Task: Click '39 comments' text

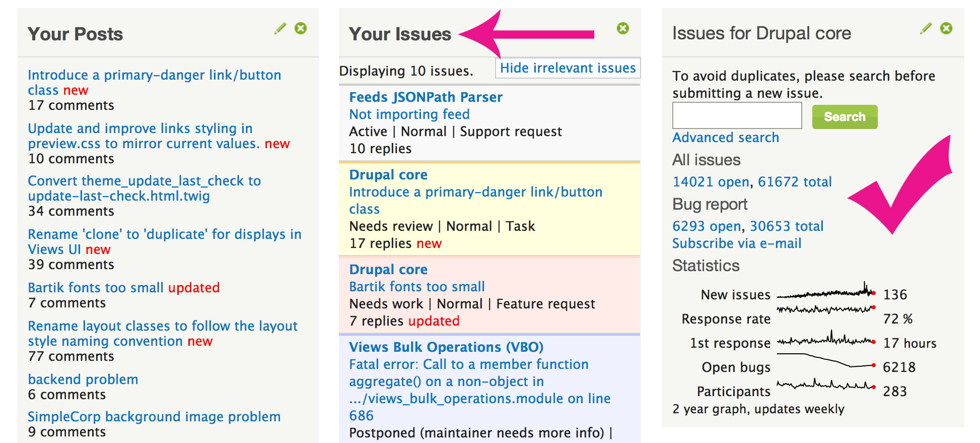Action: (x=71, y=265)
